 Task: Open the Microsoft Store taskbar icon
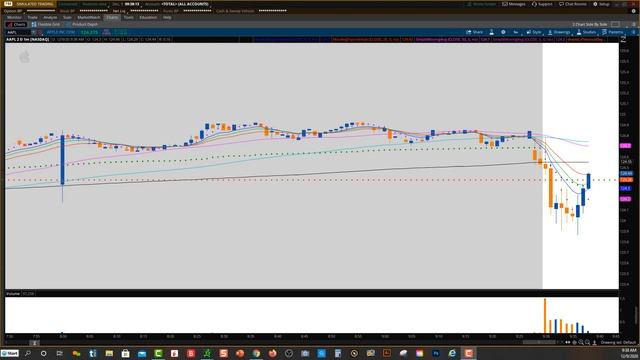click(125, 353)
